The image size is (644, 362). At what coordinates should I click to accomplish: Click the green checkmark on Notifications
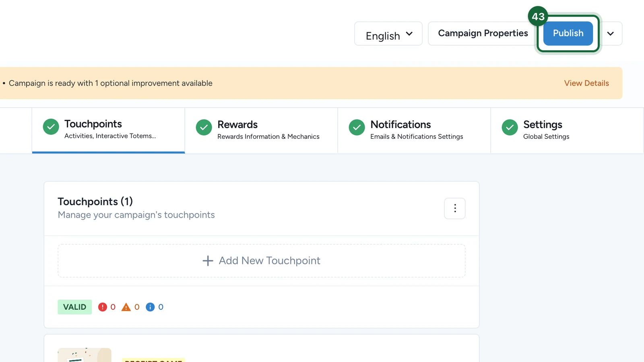point(357,128)
